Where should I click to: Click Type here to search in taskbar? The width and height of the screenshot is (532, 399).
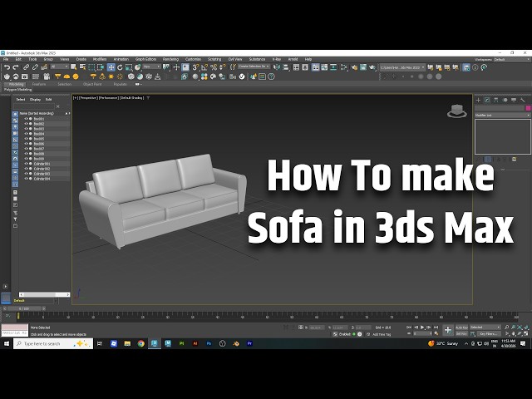click(x=53, y=343)
